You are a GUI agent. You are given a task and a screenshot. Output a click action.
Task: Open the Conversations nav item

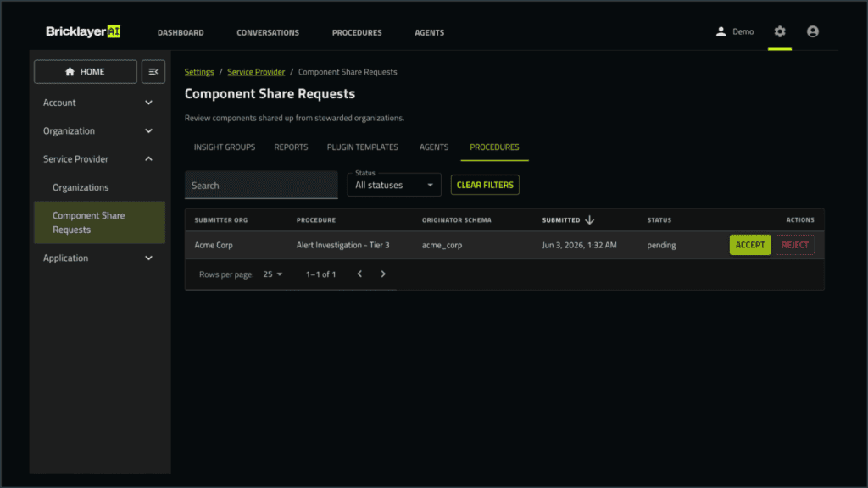(268, 33)
